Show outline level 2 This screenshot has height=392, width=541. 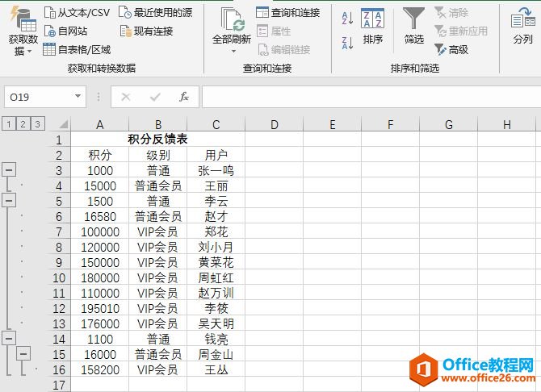tap(23, 123)
